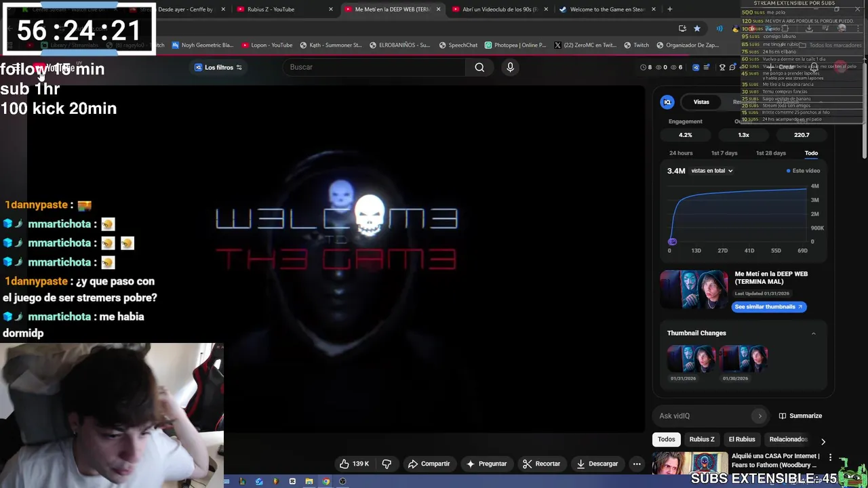Show stats for 1st 7 days

(x=724, y=153)
